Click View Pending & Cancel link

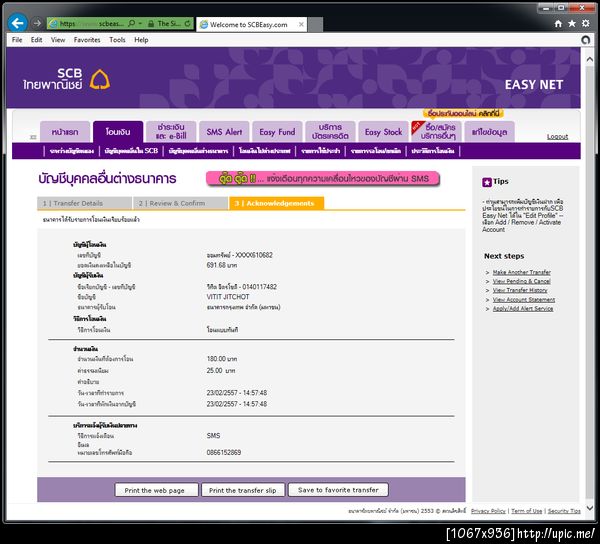point(522,281)
